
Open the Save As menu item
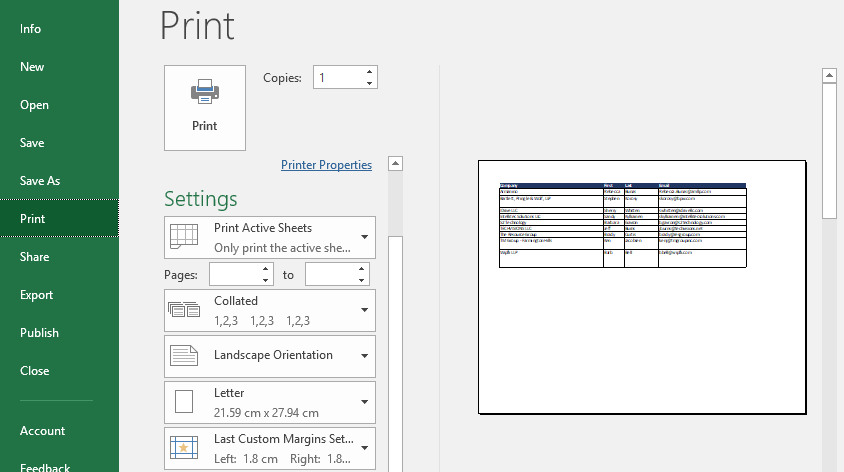pos(40,181)
